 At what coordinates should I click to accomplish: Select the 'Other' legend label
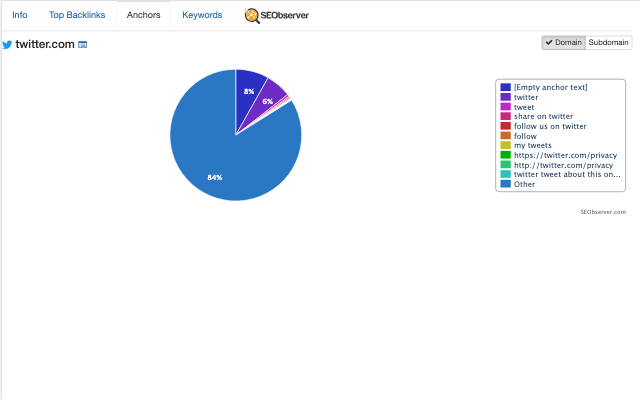click(524, 184)
